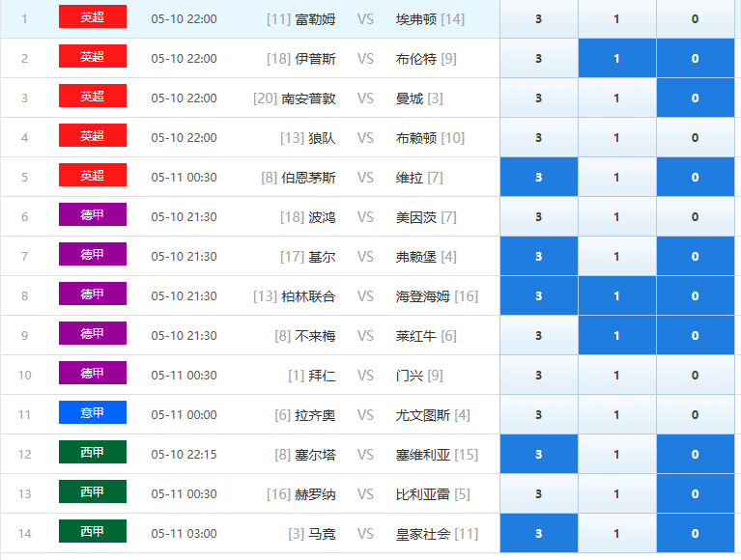
Task: Select 3 for 富勒姆 vs 埃弗顿
Action: [x=539, y=19]
